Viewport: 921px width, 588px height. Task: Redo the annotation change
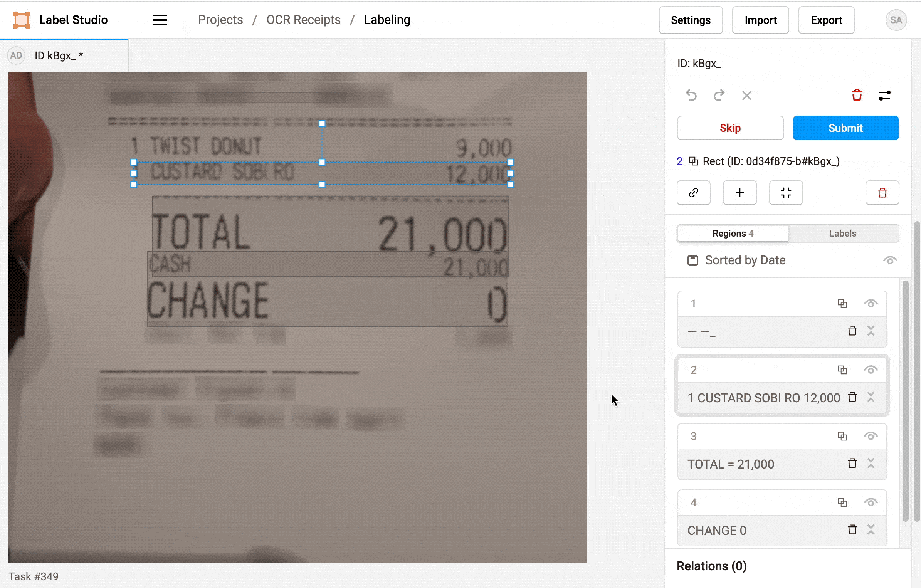[719, 96]
